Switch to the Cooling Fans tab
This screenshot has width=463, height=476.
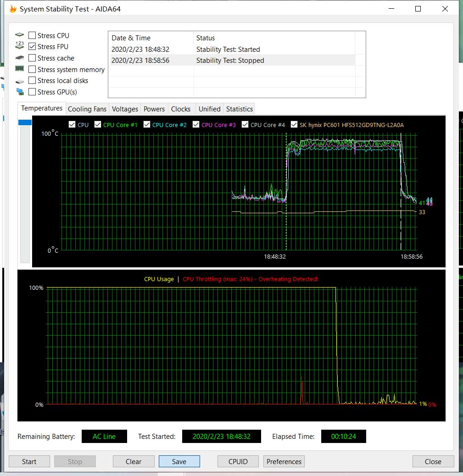87,109
